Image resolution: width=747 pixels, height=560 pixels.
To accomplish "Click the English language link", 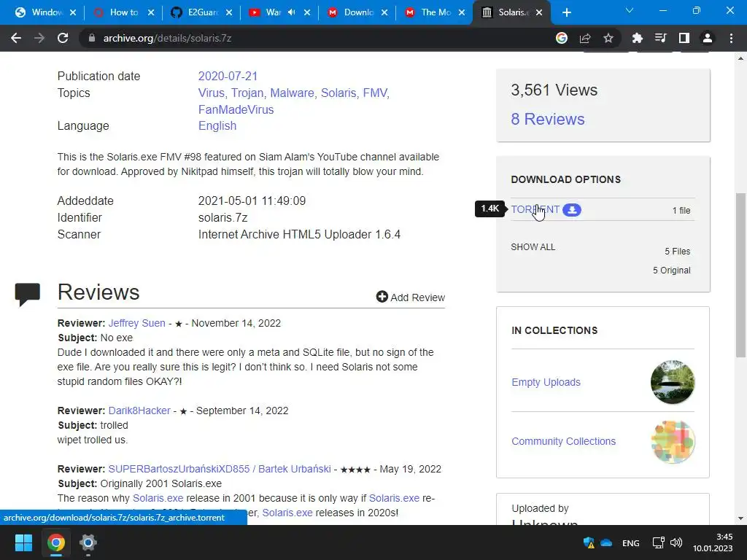I will (x=217, y=125).
